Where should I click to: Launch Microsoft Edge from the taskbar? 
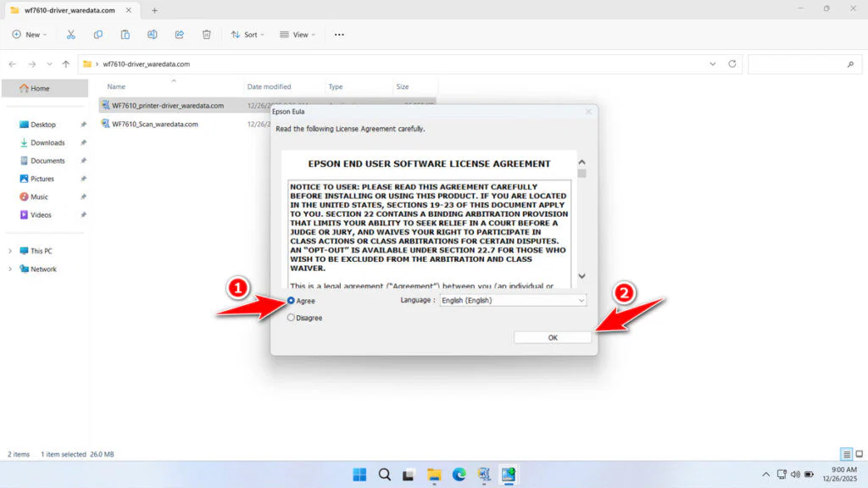tap(459, 475)
